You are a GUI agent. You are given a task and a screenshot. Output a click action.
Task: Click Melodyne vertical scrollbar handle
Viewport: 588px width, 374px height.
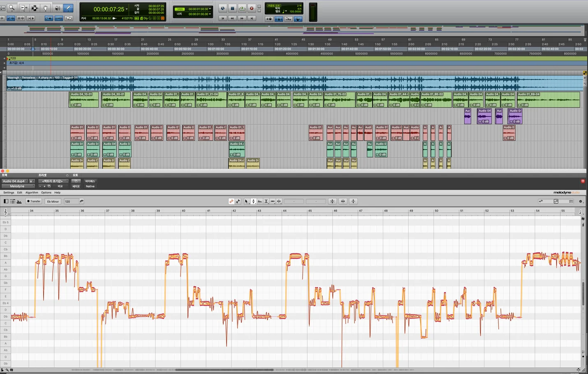coord(583,293)
